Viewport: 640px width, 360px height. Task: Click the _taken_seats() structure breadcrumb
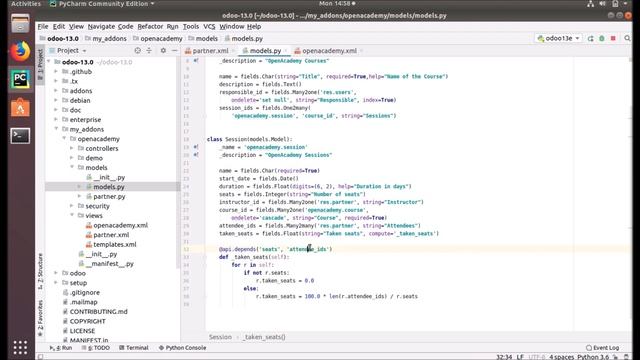click(264, 337)
